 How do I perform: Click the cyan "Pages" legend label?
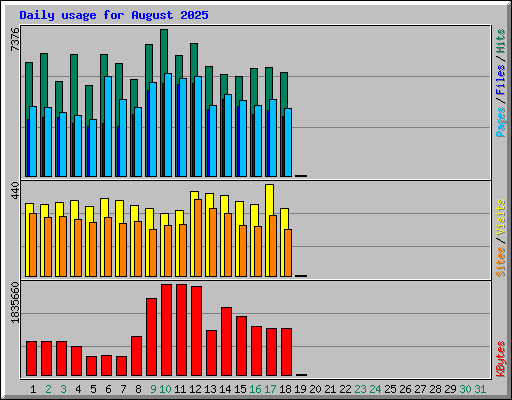point(500,122)
